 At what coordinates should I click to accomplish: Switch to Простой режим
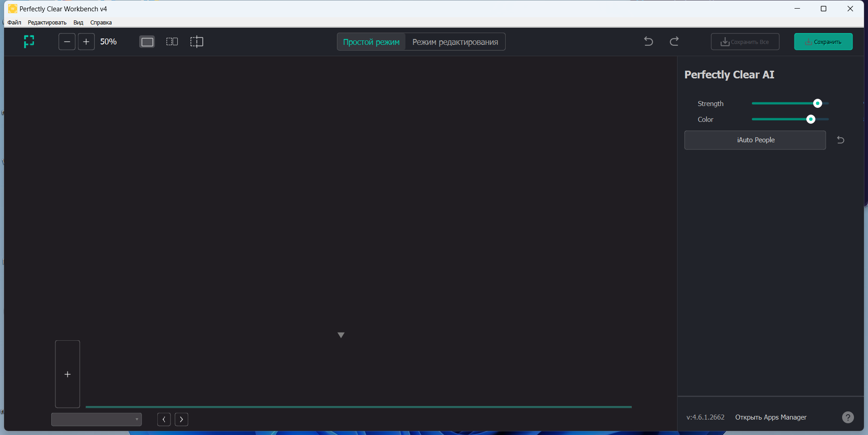point(371,42)
